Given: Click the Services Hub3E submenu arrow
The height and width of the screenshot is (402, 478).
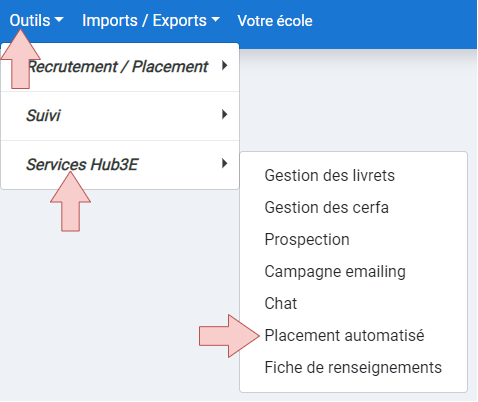Looking at the screenshot, I should point(225,163).
